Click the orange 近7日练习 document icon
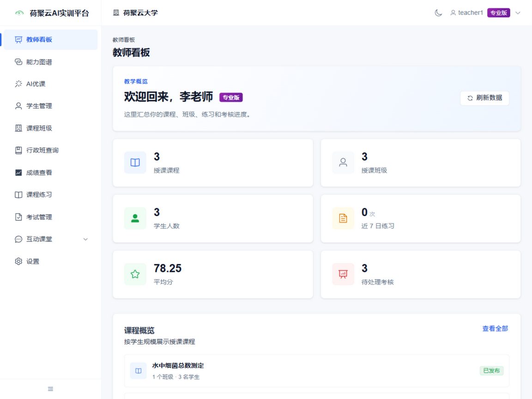 (x=343, y=218)
